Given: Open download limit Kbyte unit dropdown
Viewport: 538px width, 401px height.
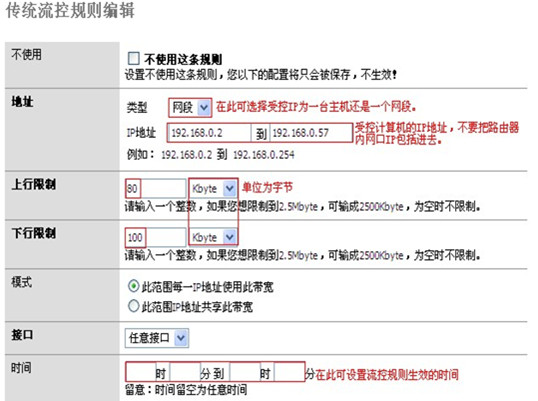Looking at the screenshot, I should tap(213, 237).
